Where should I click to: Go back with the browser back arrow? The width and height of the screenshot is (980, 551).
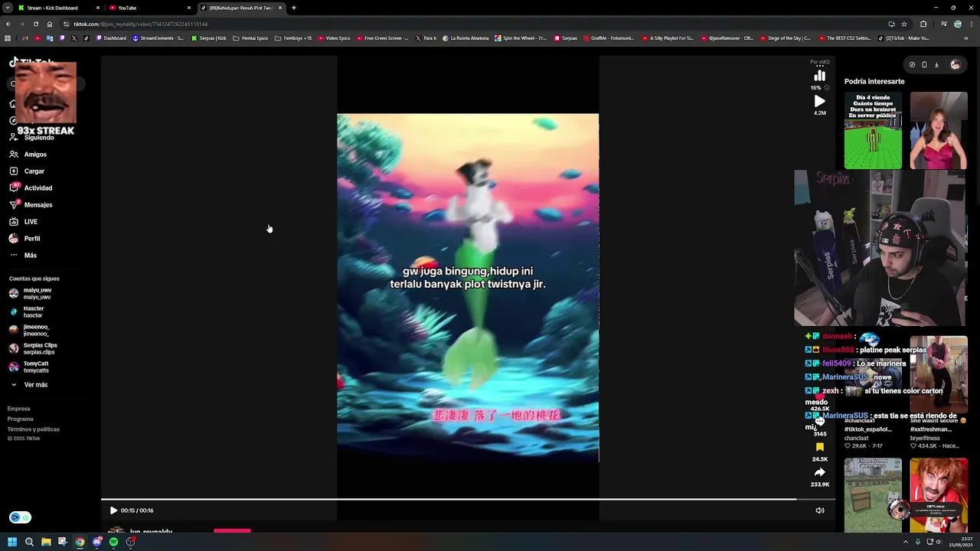pos(8,24)
